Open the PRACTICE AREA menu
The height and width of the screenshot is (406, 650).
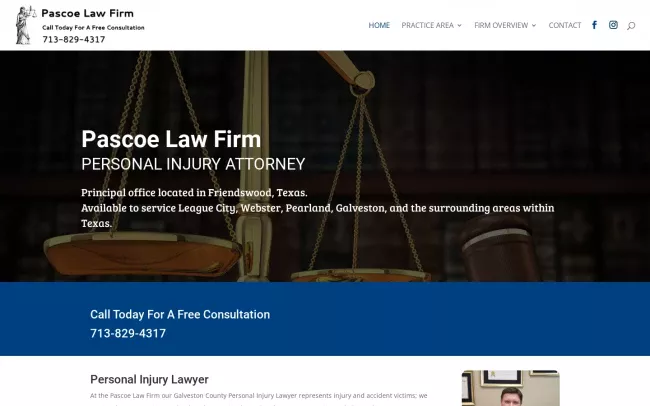coord(427,25)
